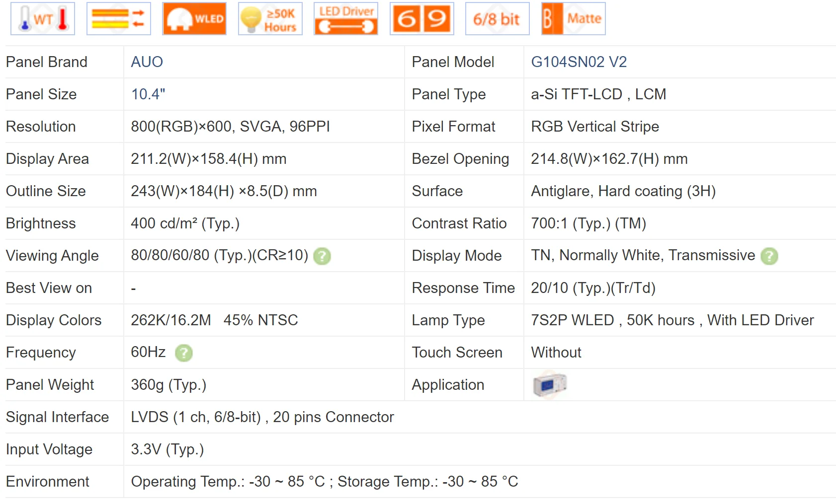Screen dimensions: 836x504
Task: Click the Surface label
Action: point(437,191)
